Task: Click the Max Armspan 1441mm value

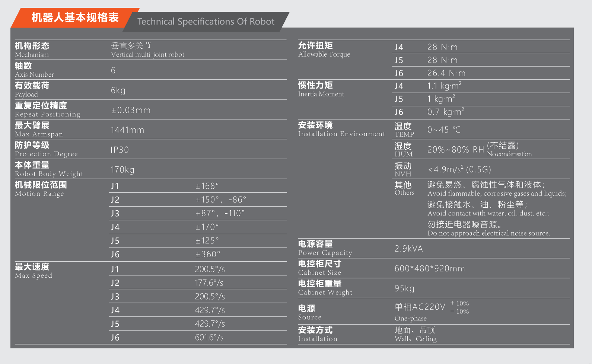Action: 127,130
